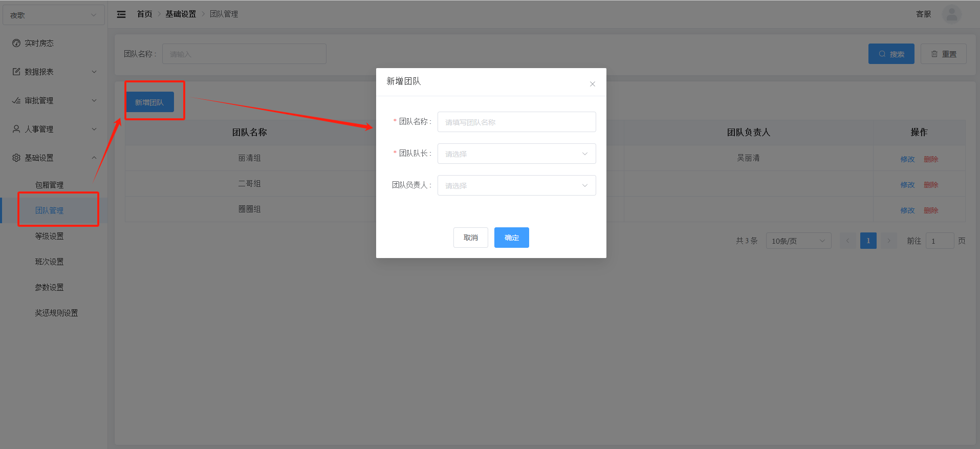Click the 搜索 search button
The height and width of the screenshot is (449, 980).
pos(891,54)
